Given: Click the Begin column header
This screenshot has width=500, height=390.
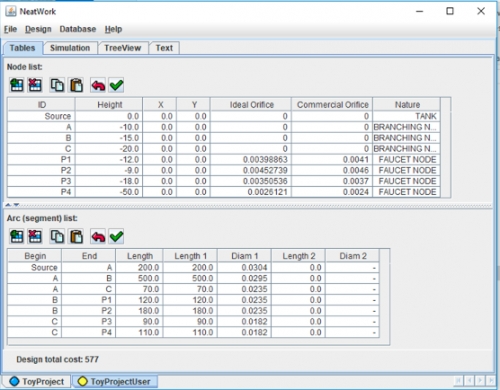Looking at the screenshot, I should coord(34,256).
